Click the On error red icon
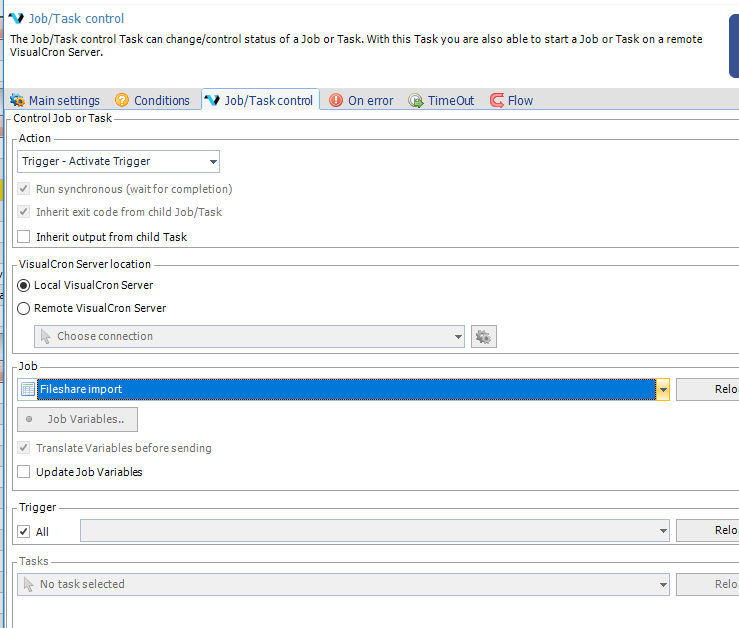Screen dimensions: 739x628 tap(336, 101)
